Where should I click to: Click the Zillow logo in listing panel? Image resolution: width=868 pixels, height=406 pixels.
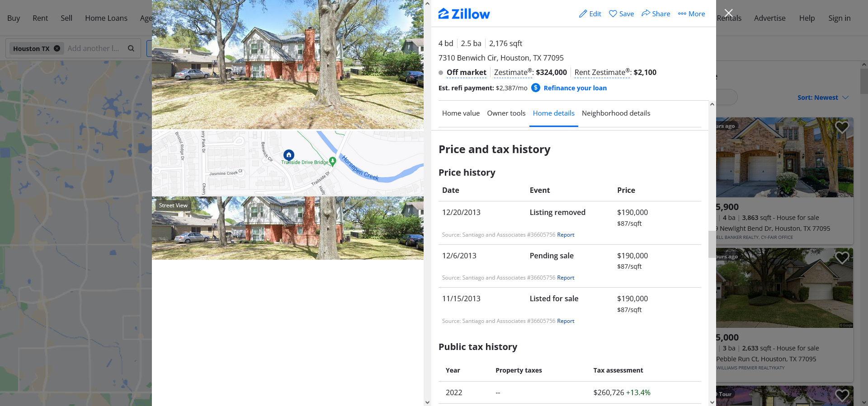464,14
